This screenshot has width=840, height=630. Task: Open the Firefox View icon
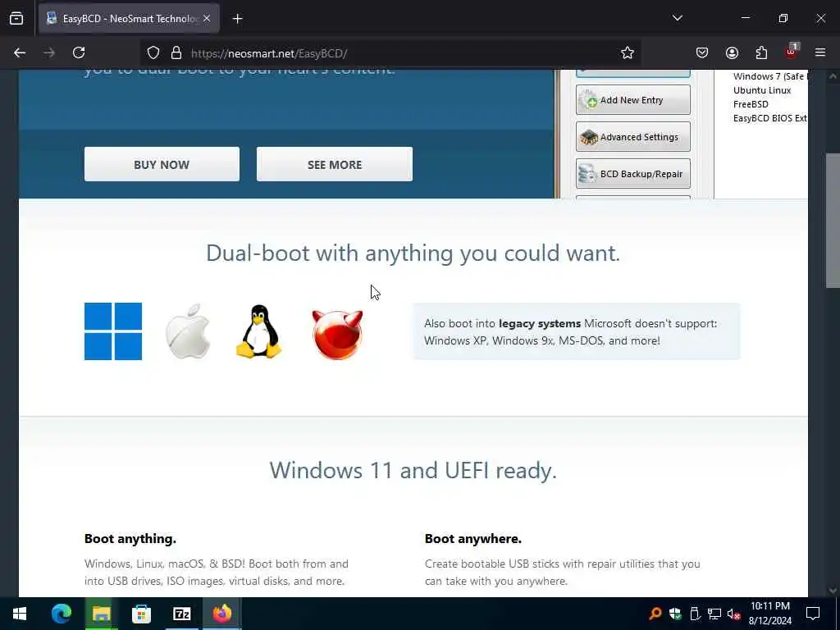coord(16,18)
